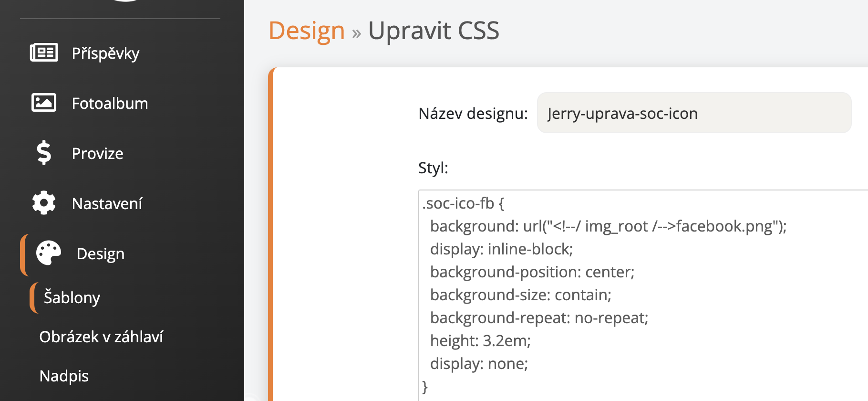Select the Nastavení text in sidebar
This screenshot has width=868, height=401.
107,204
